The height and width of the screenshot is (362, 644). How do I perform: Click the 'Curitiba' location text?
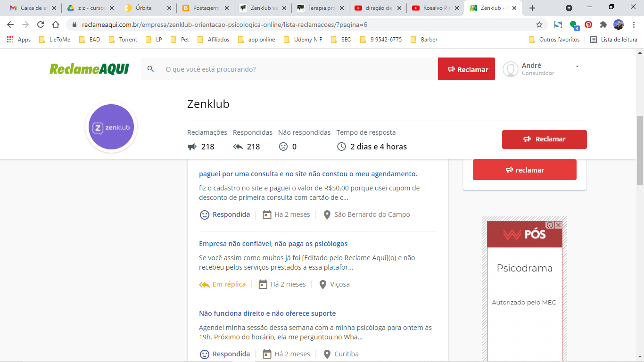pos(347,354)
